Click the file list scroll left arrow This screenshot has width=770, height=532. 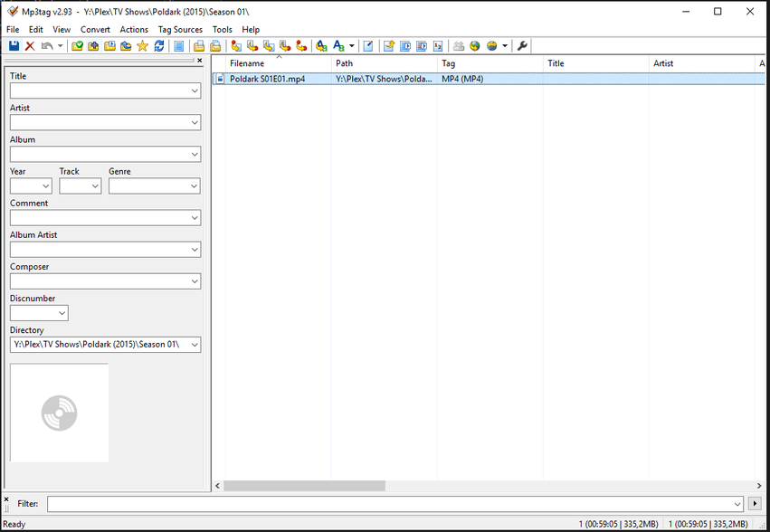tap(218, 486)
